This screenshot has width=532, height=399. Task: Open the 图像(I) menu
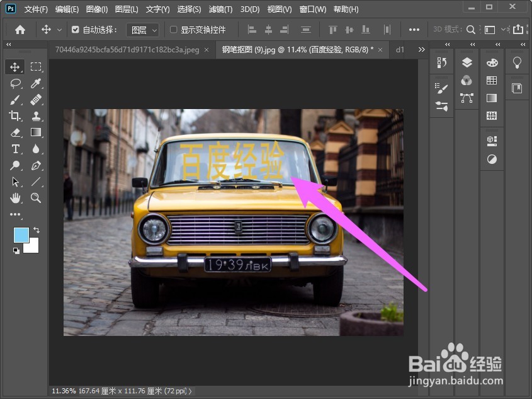tap(97, 9)
